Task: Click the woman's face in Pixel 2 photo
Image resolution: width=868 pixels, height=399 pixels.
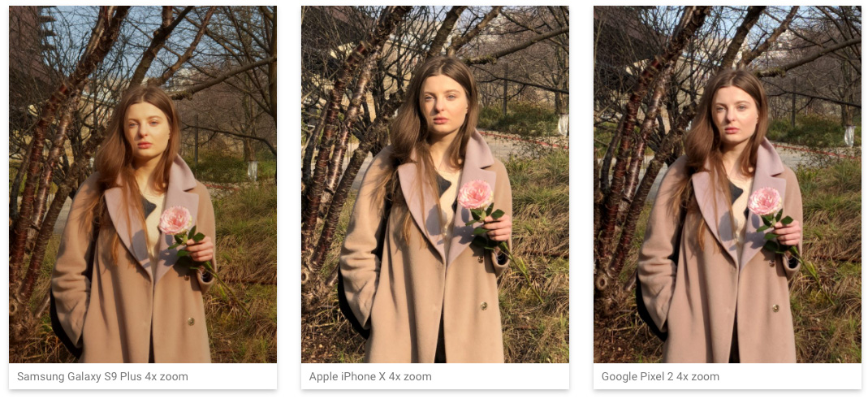Action: click(x=735, y=112)
